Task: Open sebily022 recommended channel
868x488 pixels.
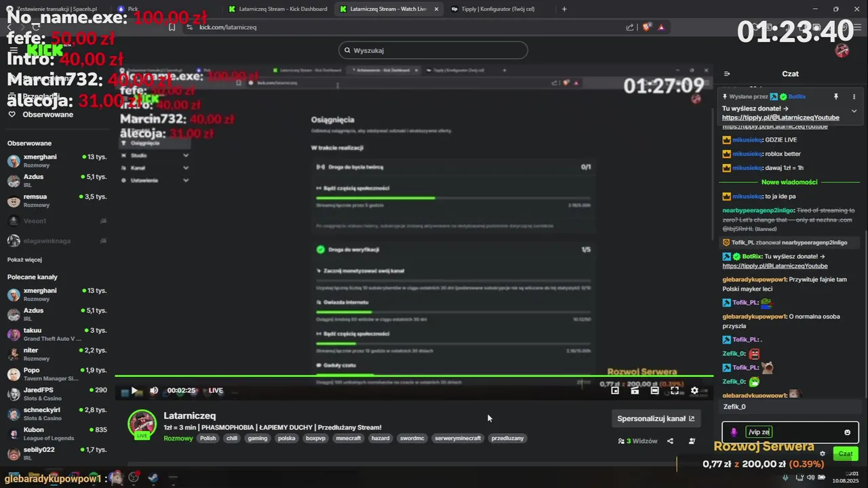Action: tap(57, 453)
